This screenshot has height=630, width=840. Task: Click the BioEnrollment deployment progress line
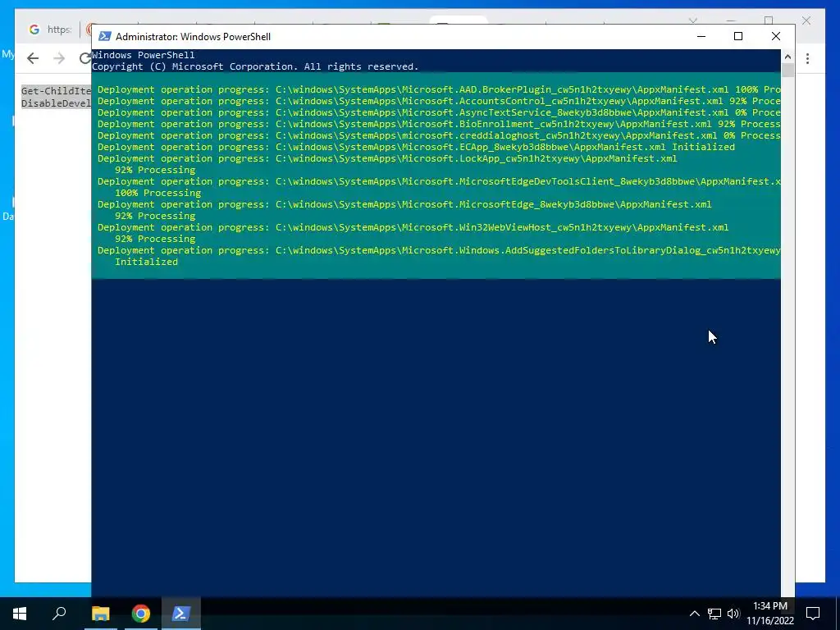click(439, 124)
